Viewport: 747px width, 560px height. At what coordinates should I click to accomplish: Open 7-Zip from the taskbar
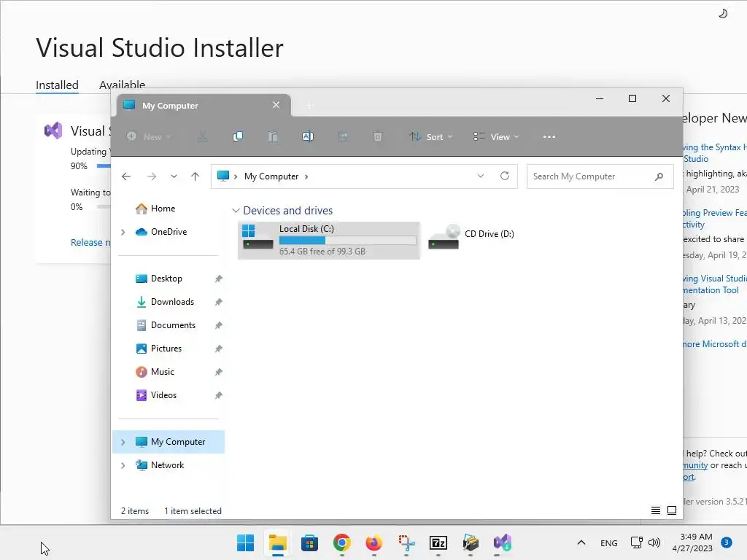[438, 542]
